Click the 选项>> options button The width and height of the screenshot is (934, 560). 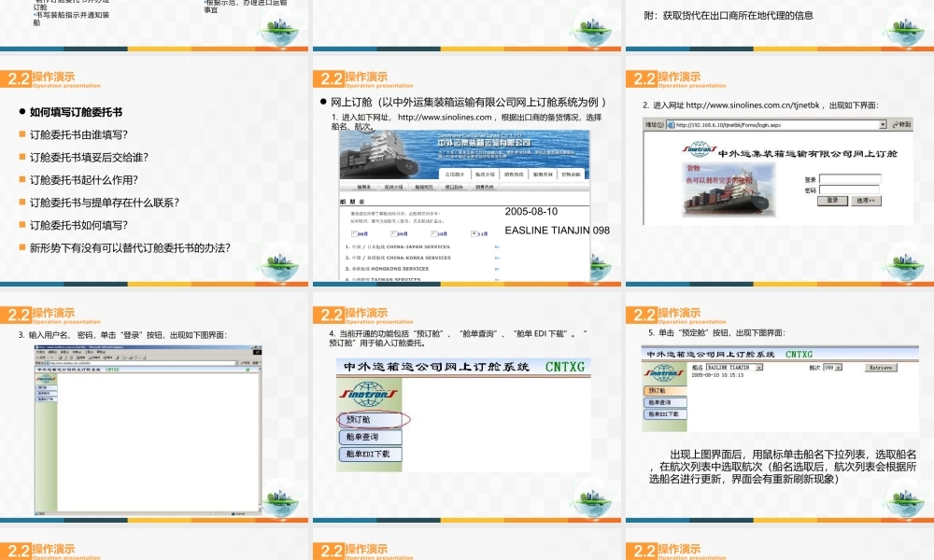pos(866,201)
